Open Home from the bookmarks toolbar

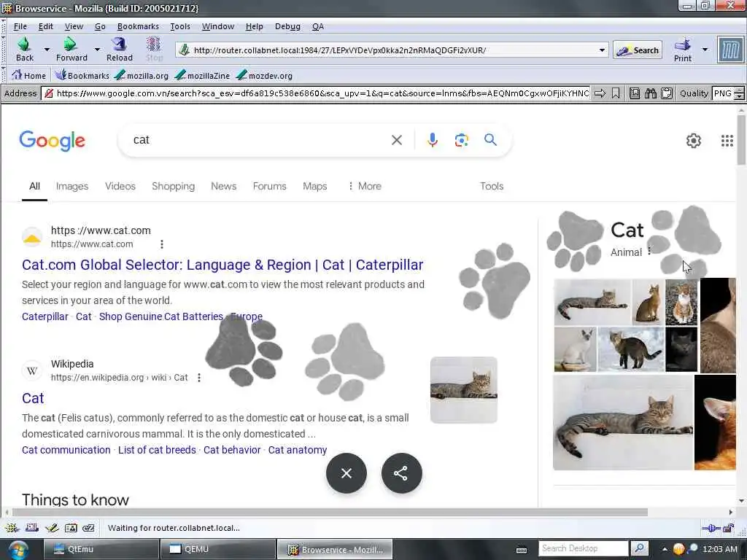click(x=28, y=75)
